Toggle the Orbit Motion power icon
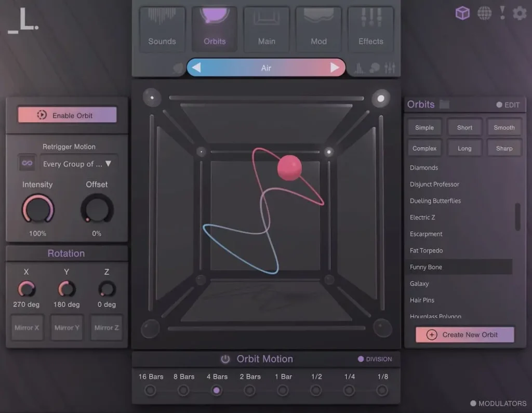532x413 pixels. tap(225, 359)
